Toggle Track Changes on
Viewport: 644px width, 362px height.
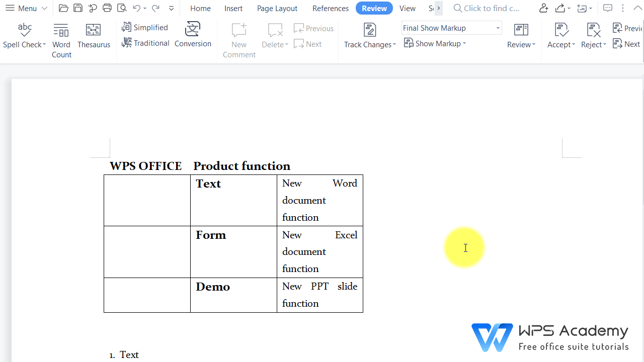tap(370, 31)
